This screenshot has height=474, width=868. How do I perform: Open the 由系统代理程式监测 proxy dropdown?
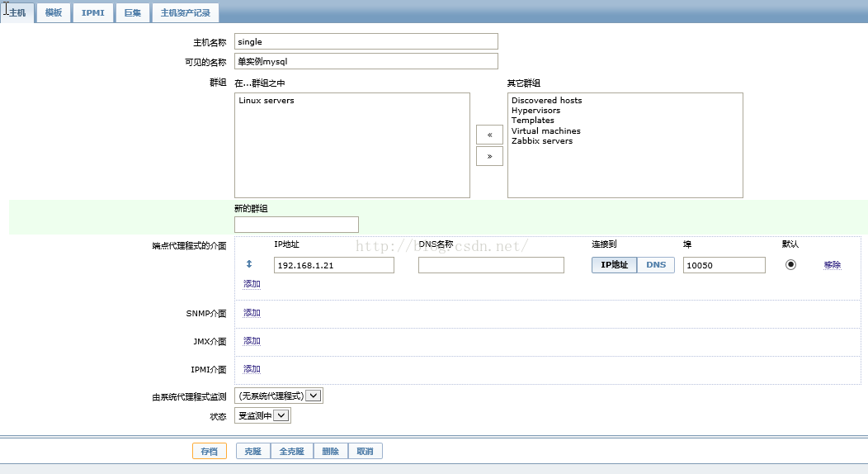tap(278, 396)
